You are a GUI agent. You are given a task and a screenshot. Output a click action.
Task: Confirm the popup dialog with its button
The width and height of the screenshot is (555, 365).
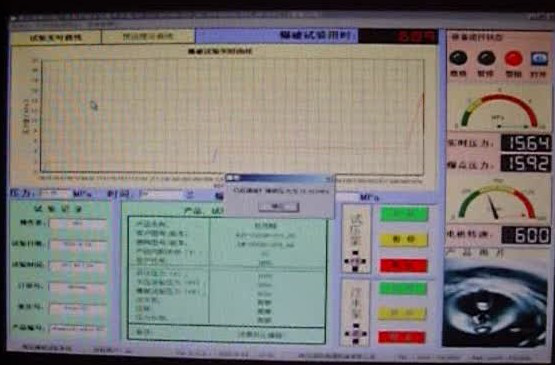279,206
